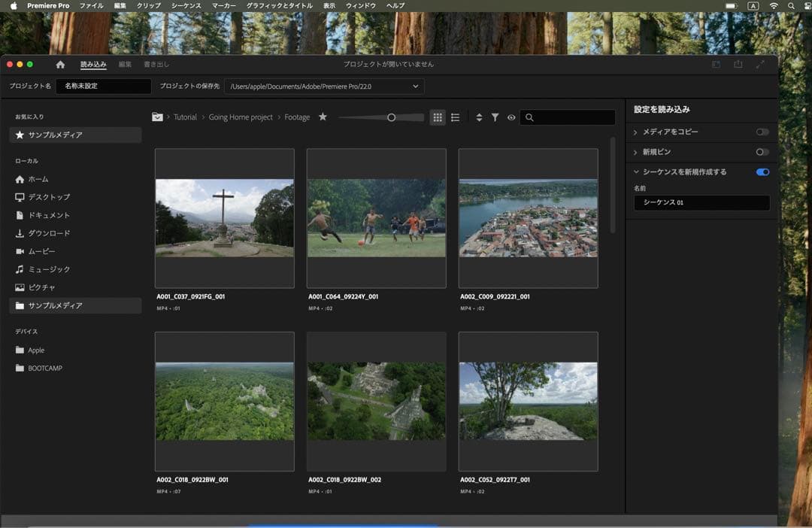Switch to list view

(x=456, y=117)
